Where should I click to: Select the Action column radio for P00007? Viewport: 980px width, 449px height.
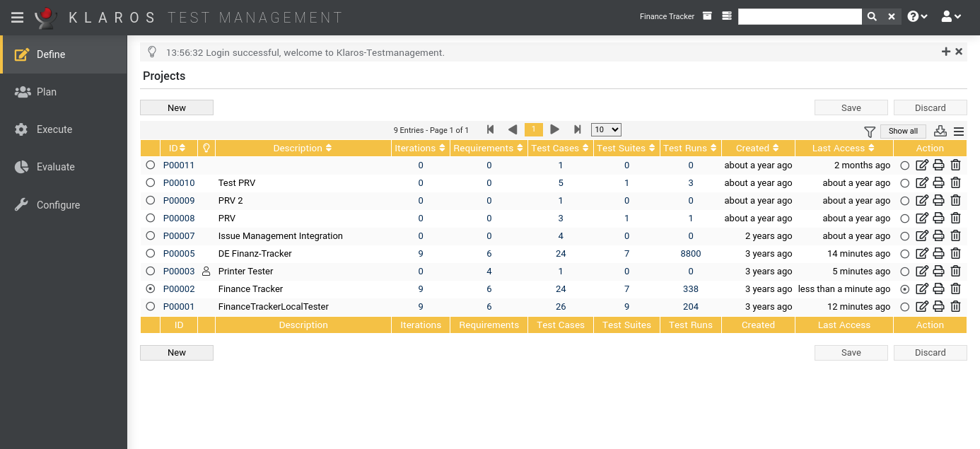(x=905, y=236)
